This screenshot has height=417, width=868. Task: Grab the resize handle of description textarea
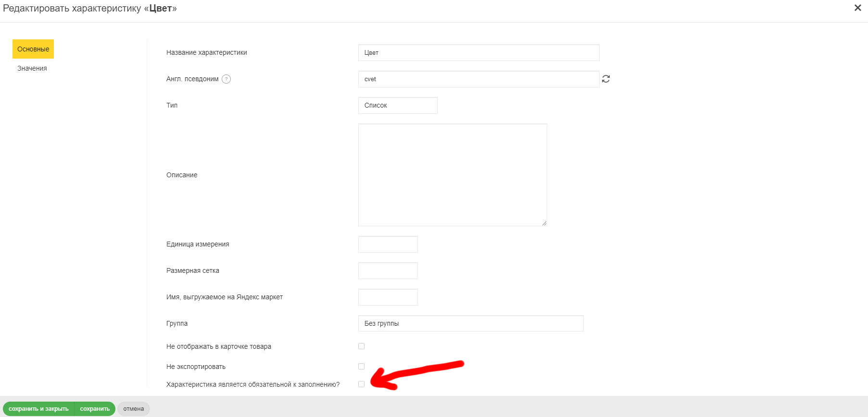click(x=544, y=223)
